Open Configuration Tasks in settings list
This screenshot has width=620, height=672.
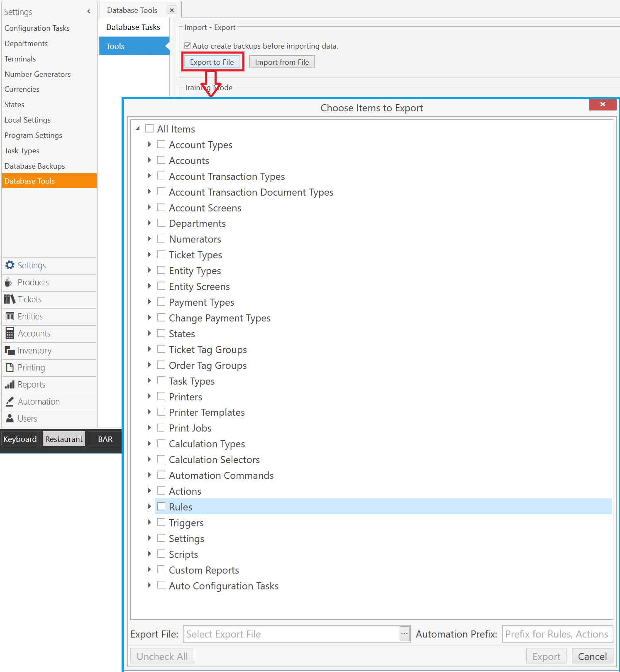(x=37, y=28)
